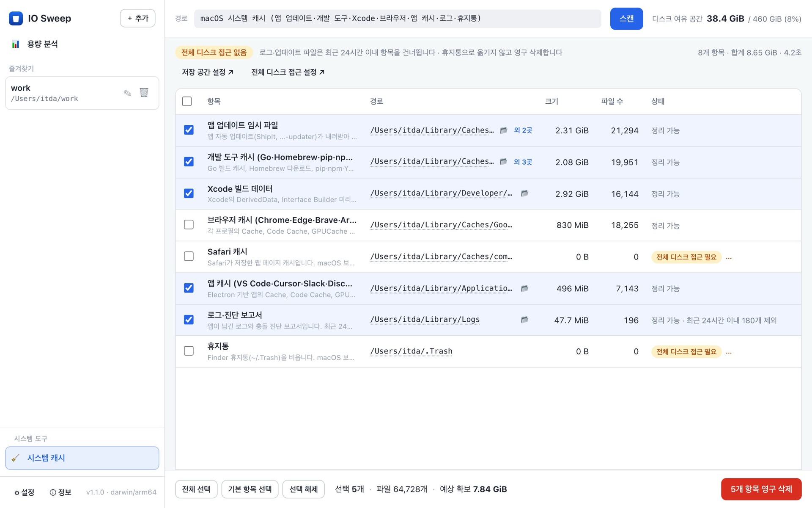Click broom icon of 시스템 캐시
Image resolution: width=812 pixels, height=508 pixels.
[16, 458]
